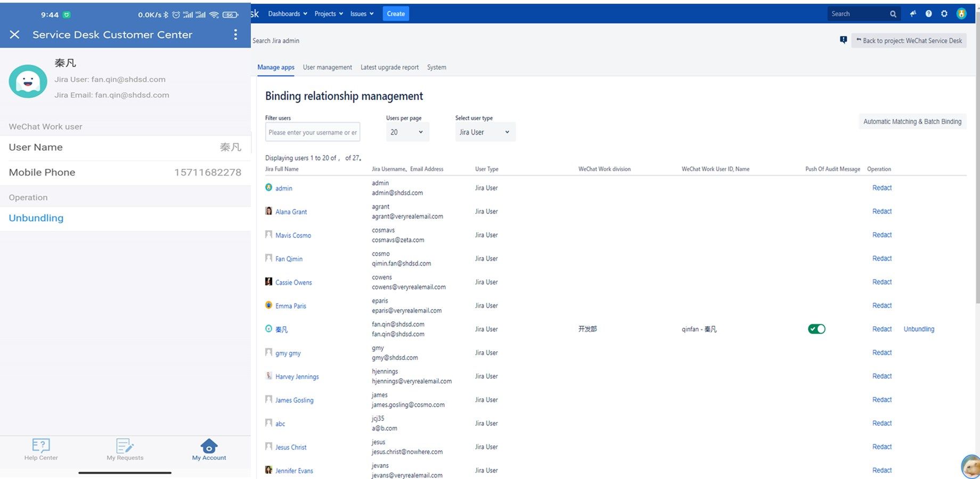Click 秦凡 user avatar in table
The height and width of the screenshot is (479, 980).
coord(268,328)
